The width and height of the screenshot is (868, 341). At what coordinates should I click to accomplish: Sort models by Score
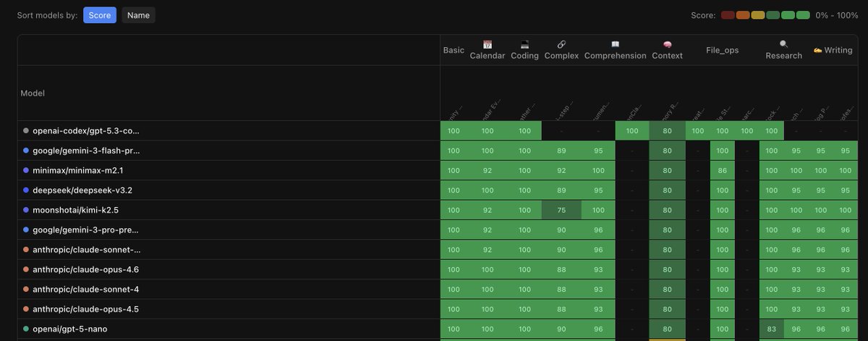tap(100, 15)
